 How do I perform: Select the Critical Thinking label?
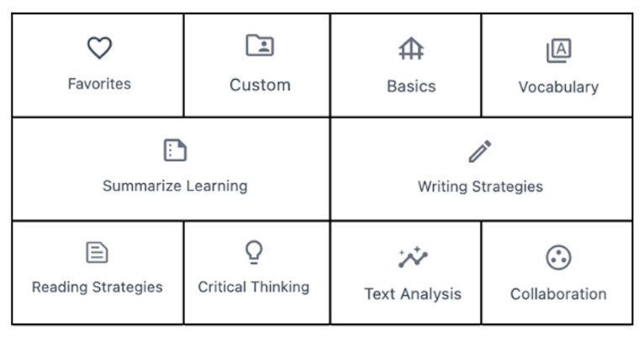(x=254, y=287)
